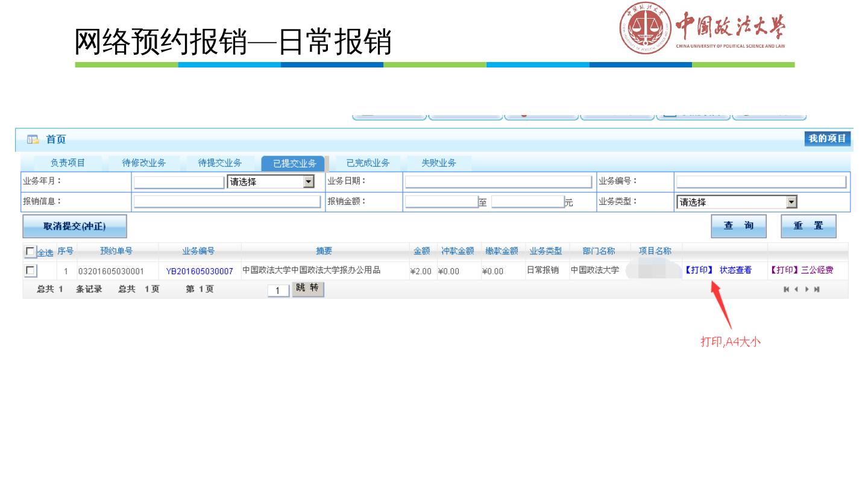Image resolution: width=868 pixels, height=488 pixels.
Task: Expand the 业务类型 dropdown
Action: click(x=792, y=202)
